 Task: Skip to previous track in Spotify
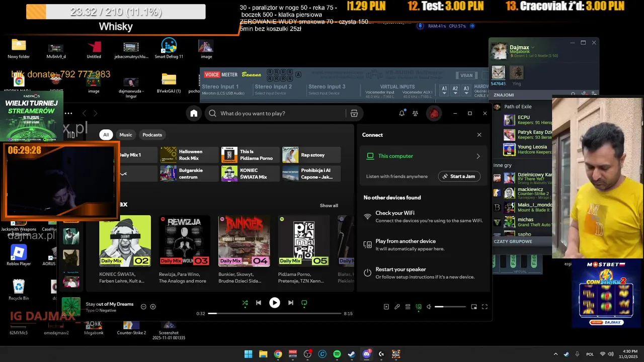[259, 303]
